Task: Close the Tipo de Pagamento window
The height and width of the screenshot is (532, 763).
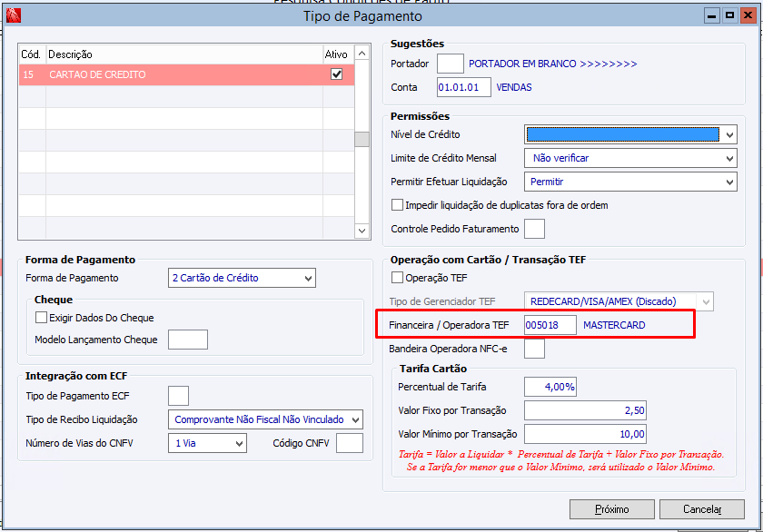Action: click(747, 15)
